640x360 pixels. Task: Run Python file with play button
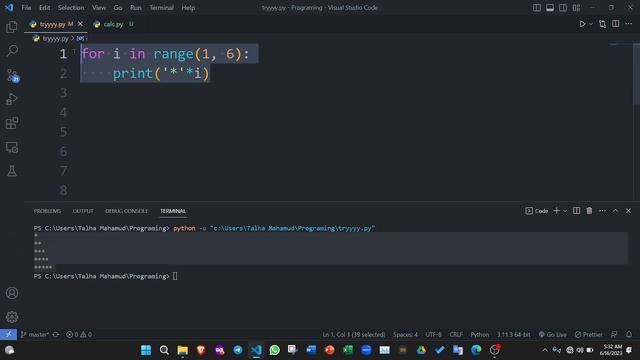pos(582,24)
